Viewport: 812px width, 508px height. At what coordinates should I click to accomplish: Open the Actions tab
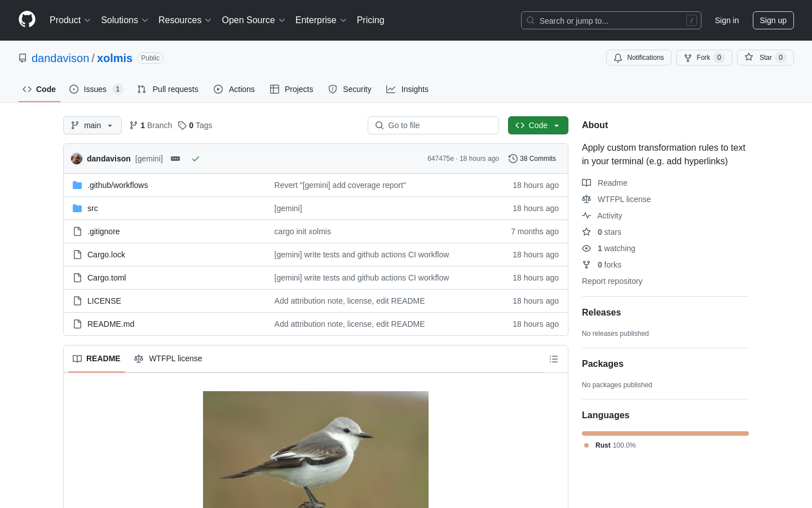[x=234, y=89]
